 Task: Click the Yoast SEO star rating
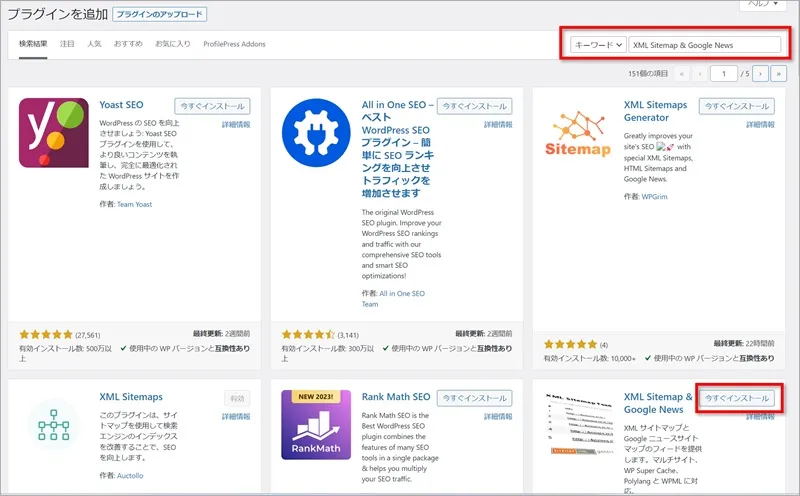click(x=46, y=335)
